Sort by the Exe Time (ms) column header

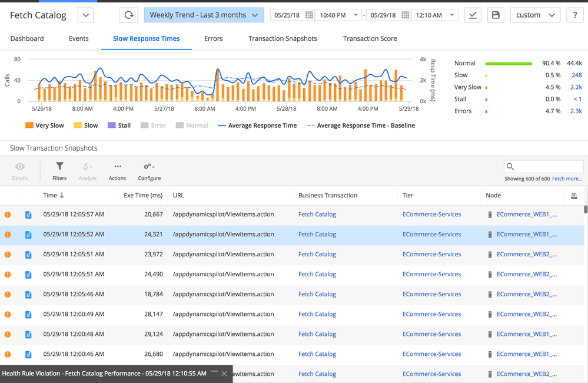point(143,195)
